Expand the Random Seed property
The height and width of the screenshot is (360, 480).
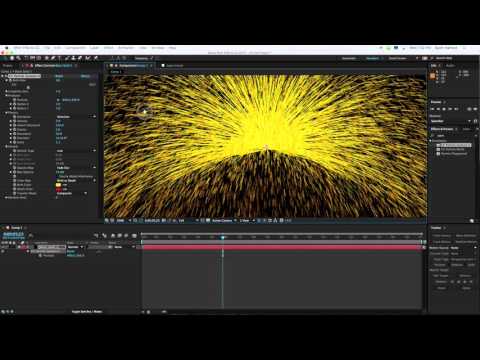coord(6,198)
